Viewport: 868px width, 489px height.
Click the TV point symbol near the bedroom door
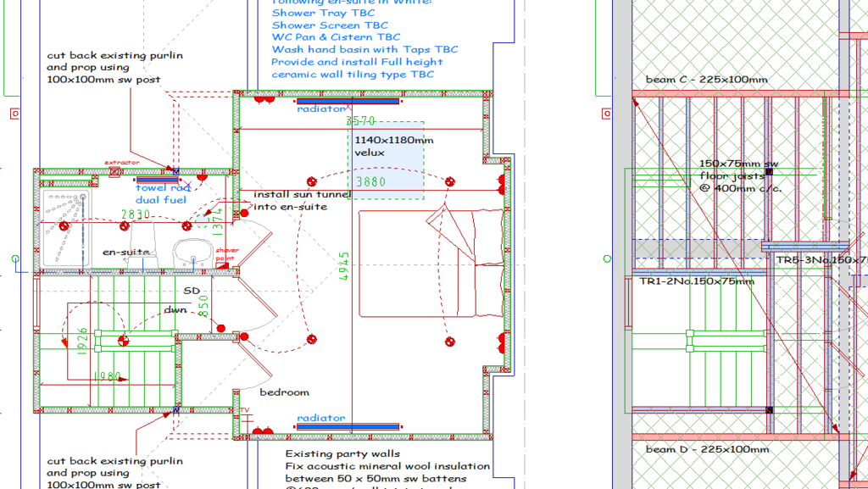tap(246, 411)
